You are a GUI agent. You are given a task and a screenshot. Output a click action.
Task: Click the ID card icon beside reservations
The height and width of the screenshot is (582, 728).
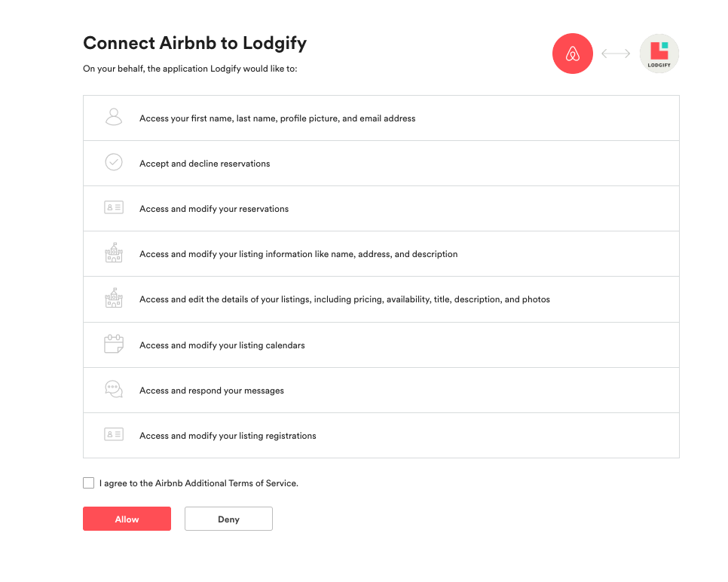pyautogui.click(x=114, y=208)
